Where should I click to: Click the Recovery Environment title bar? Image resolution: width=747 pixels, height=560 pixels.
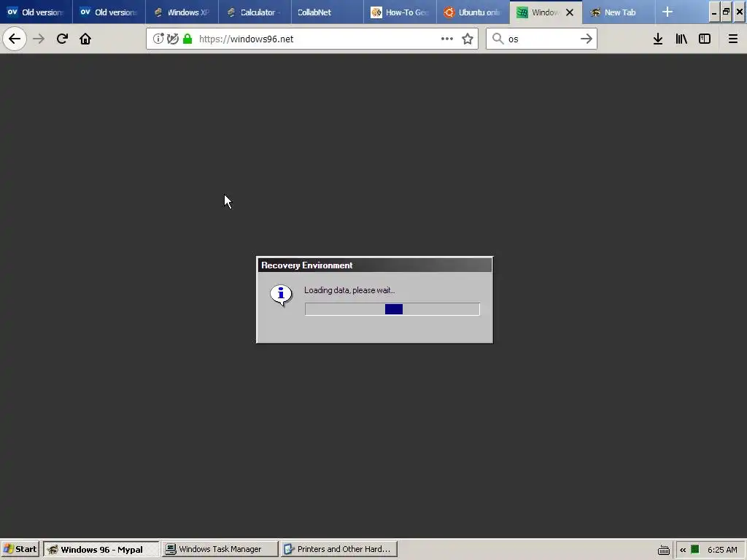374,265
